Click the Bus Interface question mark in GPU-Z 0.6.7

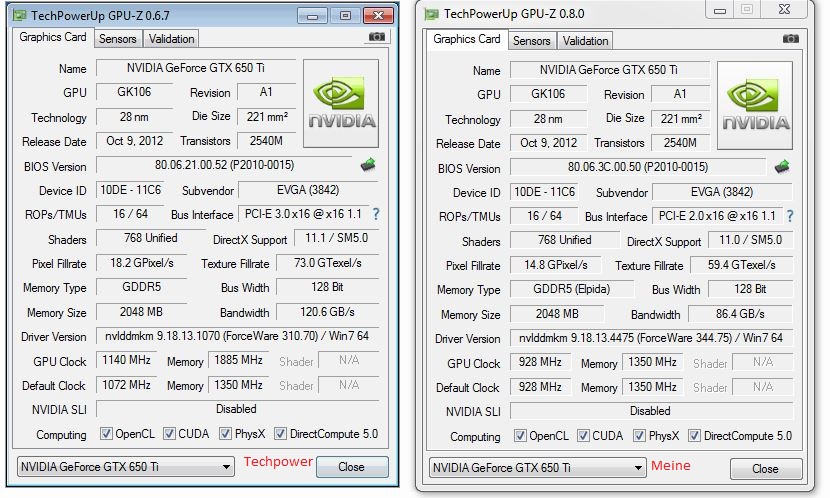tap(376, 214)
